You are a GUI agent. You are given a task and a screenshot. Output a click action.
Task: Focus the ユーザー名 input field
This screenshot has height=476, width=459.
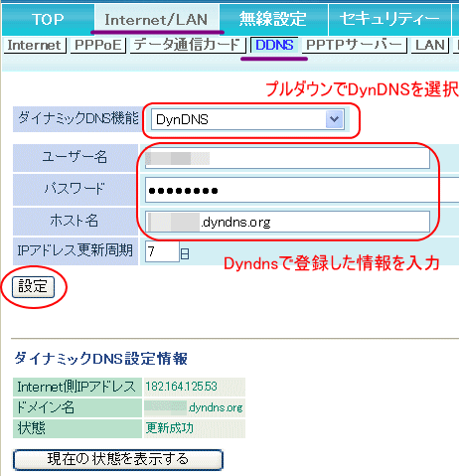click(x=287, y=158)
